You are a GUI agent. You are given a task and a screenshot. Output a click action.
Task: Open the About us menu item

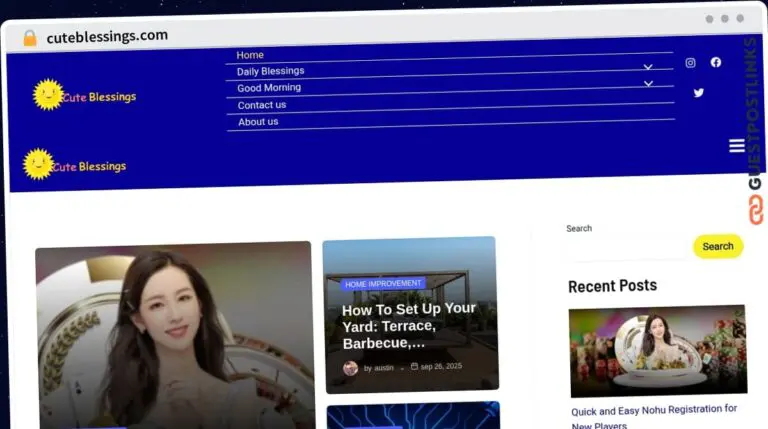pyautogui.click(x=258, y=122)
